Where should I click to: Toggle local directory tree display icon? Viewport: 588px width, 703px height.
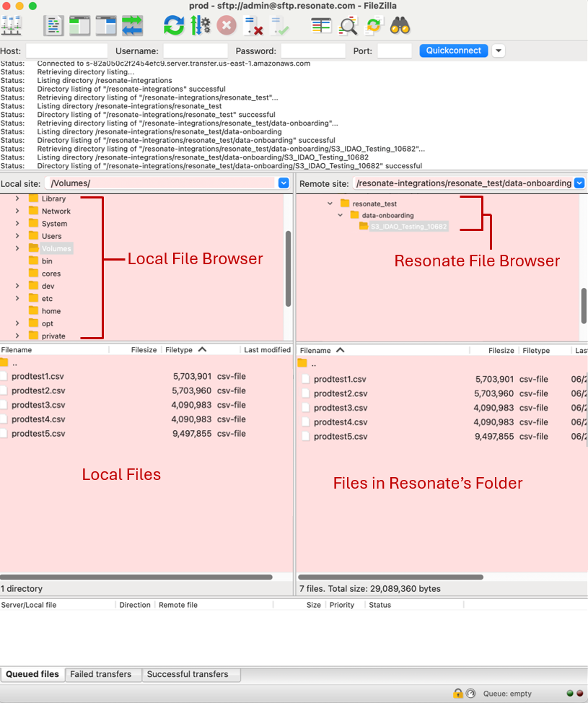(x=80, y=25)
